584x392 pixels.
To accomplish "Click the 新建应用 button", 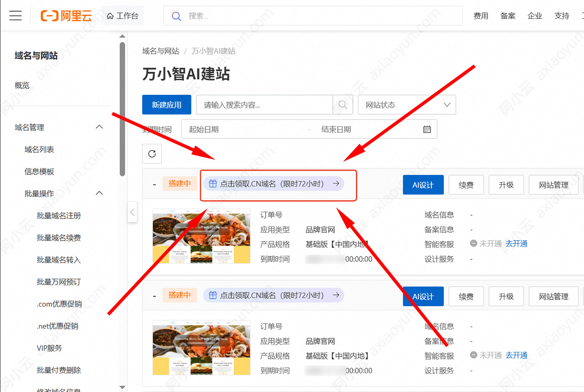I will point(166,105).
